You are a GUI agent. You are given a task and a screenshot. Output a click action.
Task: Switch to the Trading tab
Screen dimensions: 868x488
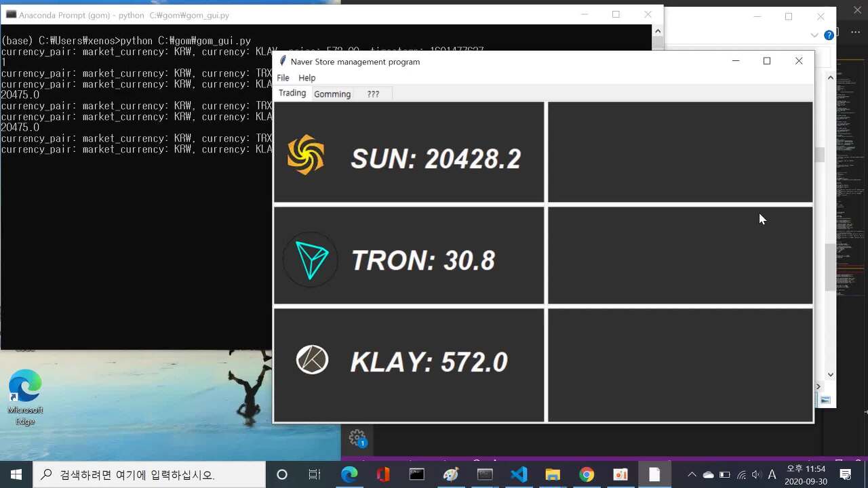pyautogui.click(x=292, y=94)
